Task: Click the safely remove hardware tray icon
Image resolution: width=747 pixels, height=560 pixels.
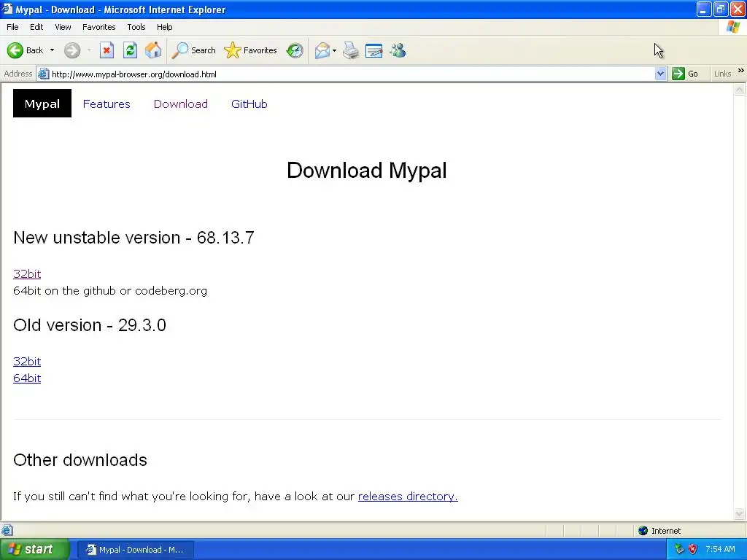Action: click(x=679, y=549)
